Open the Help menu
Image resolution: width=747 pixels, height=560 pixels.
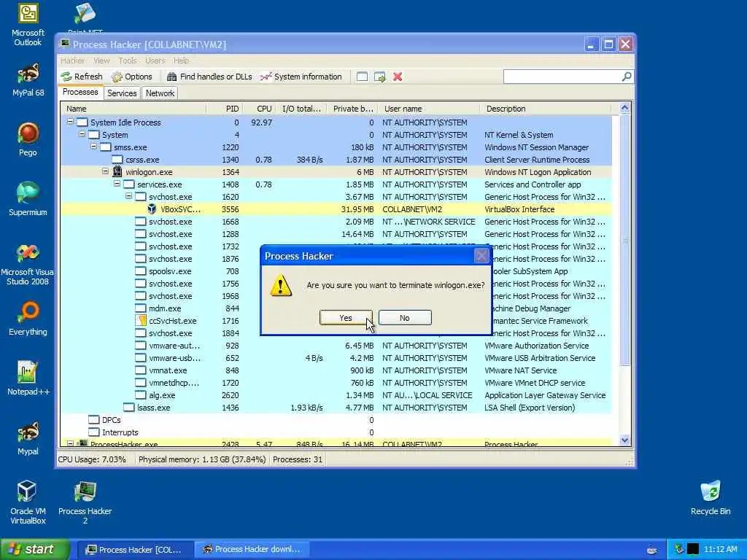click(181, 61)
